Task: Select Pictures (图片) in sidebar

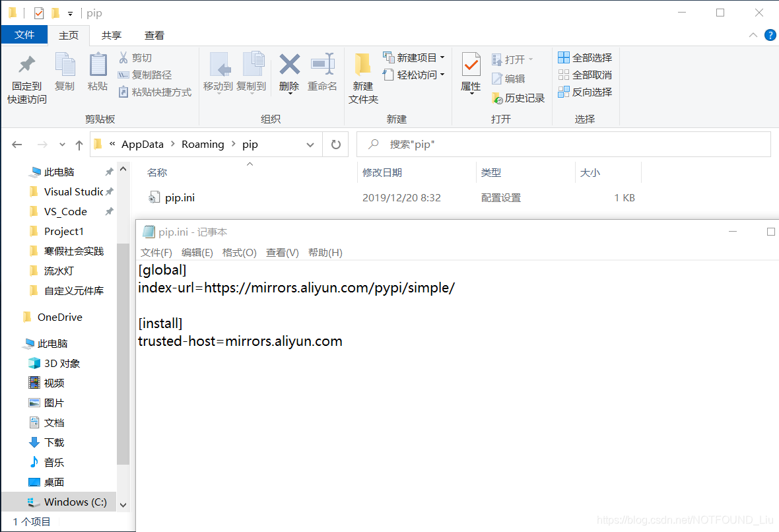Action: 53,403
